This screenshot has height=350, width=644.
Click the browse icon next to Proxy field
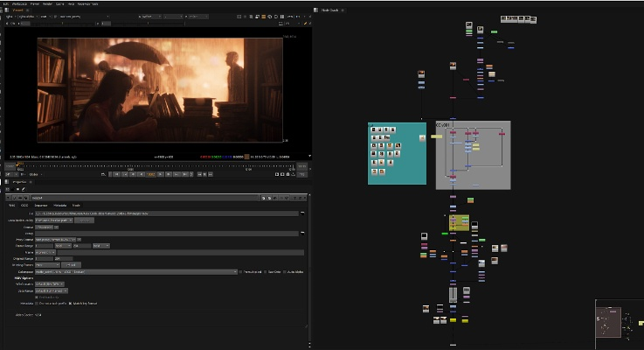(x=302, y=233)
